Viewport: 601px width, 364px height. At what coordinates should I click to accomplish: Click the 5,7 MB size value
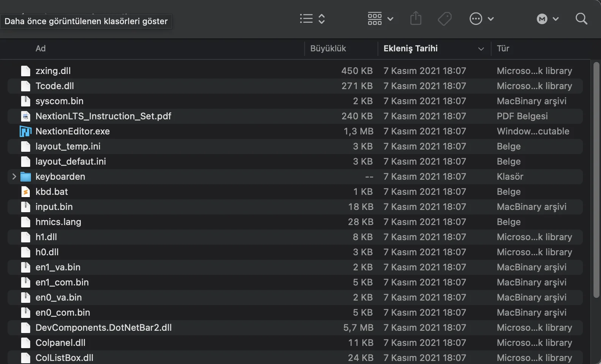tap(358, 327)
